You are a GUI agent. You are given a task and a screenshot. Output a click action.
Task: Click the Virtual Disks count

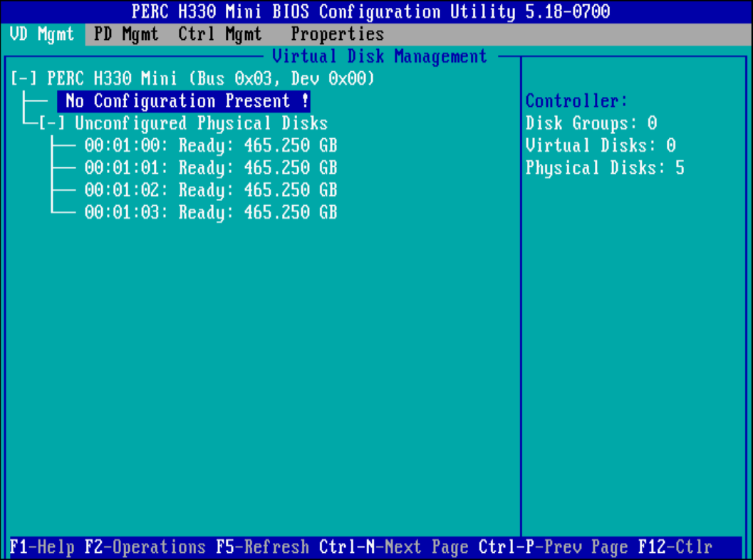click(x=600, y=146)
